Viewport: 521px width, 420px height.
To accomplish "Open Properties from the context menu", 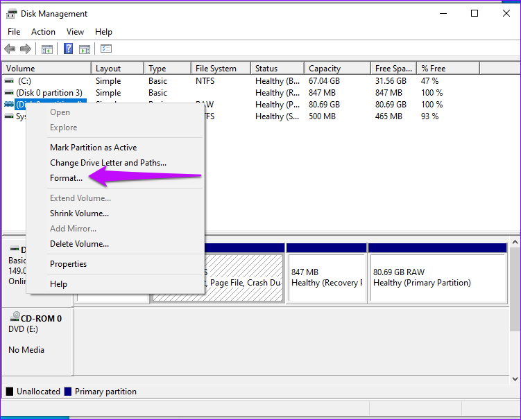I will 69,264.
